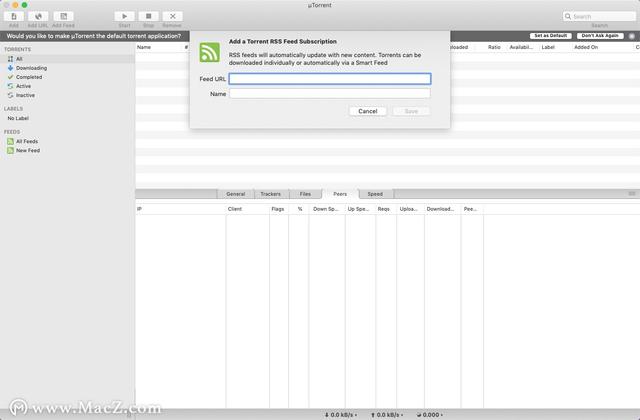Sort peers by Flags column
The image size is (640, 420).
(x=279, y=209)
